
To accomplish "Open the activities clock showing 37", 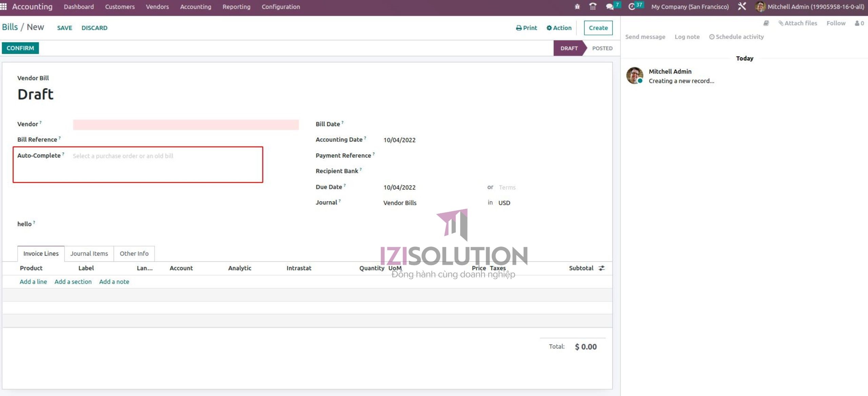I will (x=632, y=6).
